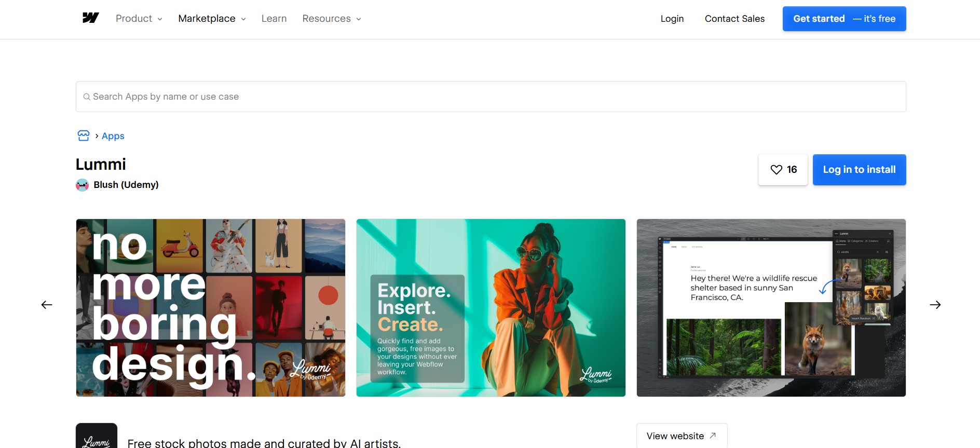Screen dimensions: 980x448
Task: Open the 'no more boring design' preview image
Action: (211, 308)
